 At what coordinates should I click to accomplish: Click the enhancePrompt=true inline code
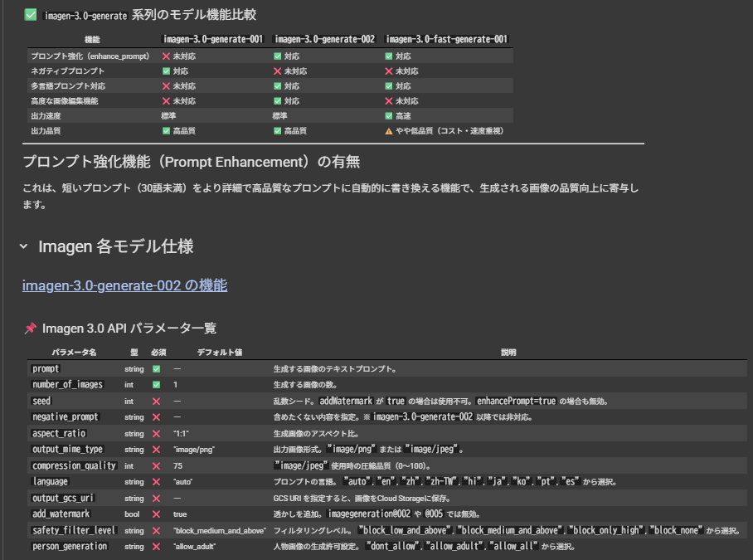click(x=517, y=401)
